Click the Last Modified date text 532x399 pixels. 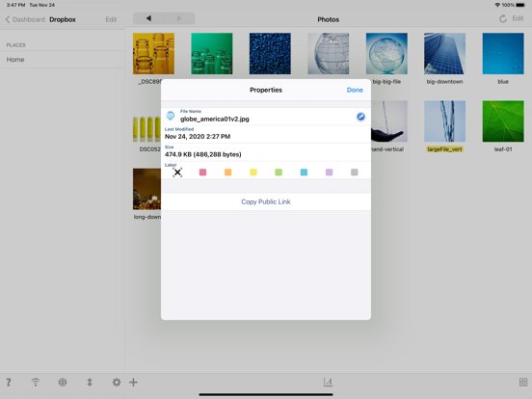tap(198, 137)
